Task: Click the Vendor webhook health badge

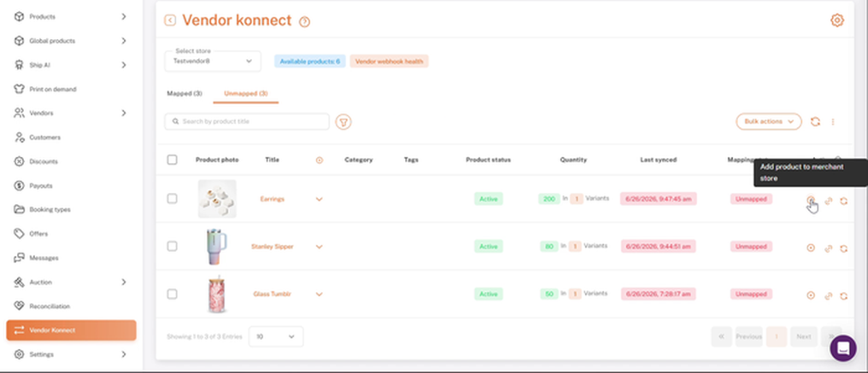Action: [x=390, y=61]
